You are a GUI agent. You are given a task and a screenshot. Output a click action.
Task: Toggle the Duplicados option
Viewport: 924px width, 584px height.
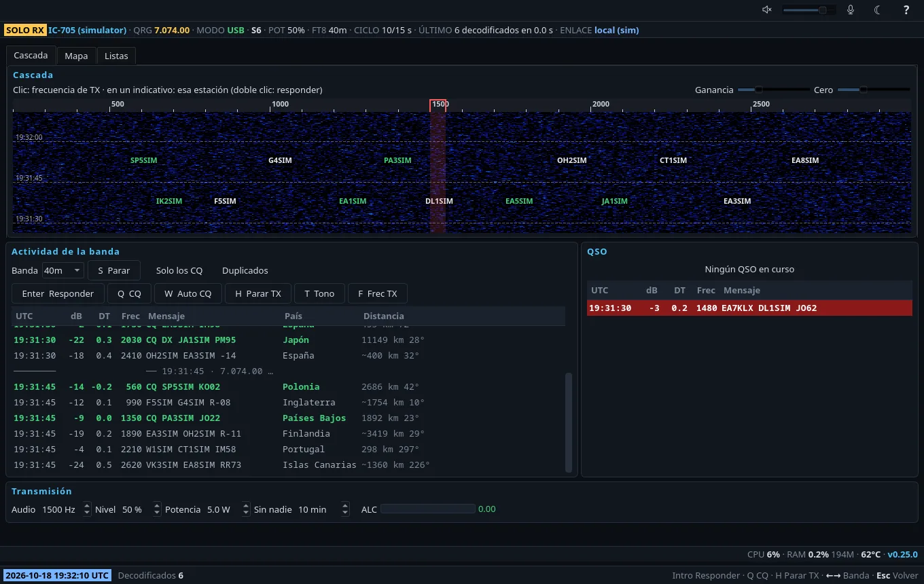coord(245,270)
